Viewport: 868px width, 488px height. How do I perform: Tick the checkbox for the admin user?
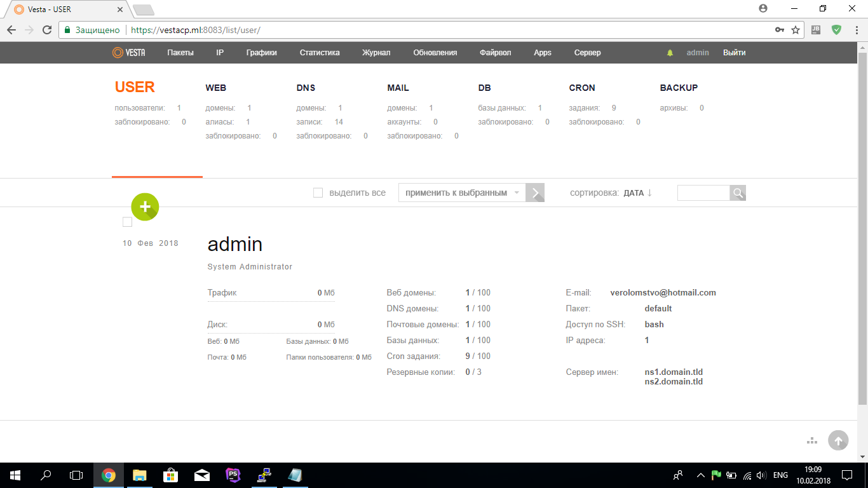(x=127, y=222)
